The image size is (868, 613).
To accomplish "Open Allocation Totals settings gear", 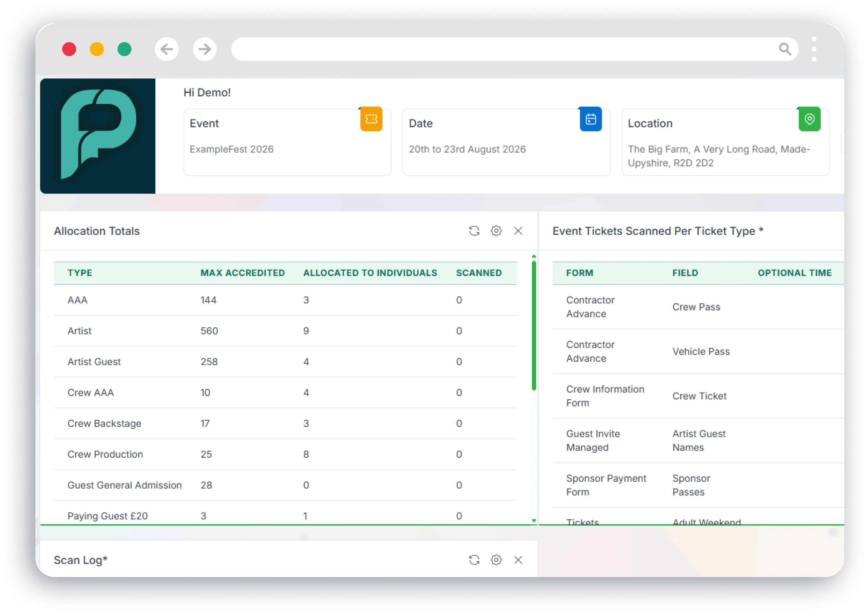I will coord(496,231).
